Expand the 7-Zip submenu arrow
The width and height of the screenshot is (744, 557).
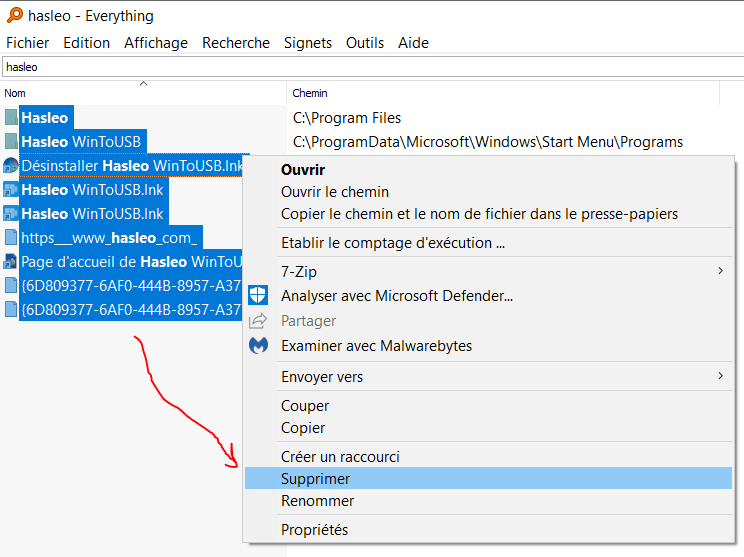(x=720, y=271)
